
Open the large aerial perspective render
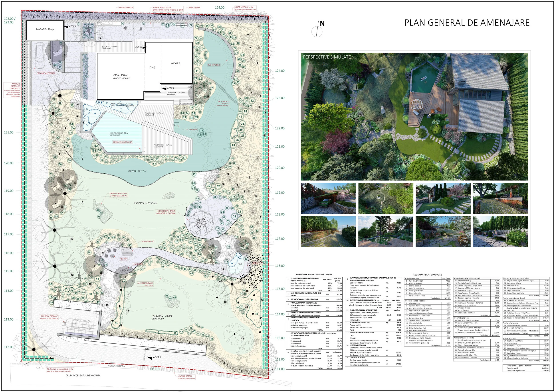pos(414,117)
